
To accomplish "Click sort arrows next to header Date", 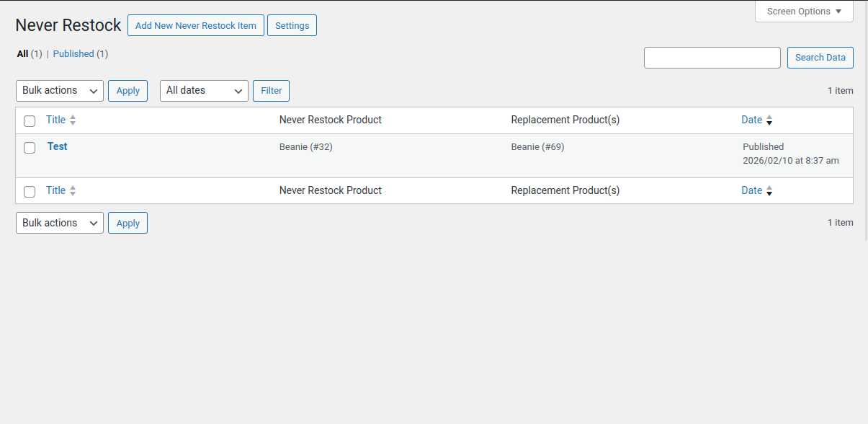I will [x=769, y=120].
